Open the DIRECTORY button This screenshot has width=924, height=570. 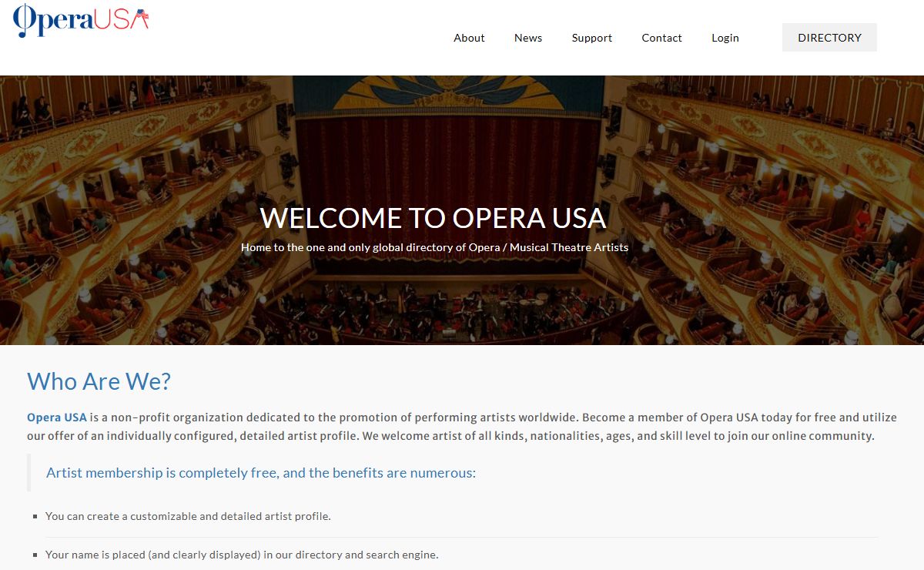829,37
